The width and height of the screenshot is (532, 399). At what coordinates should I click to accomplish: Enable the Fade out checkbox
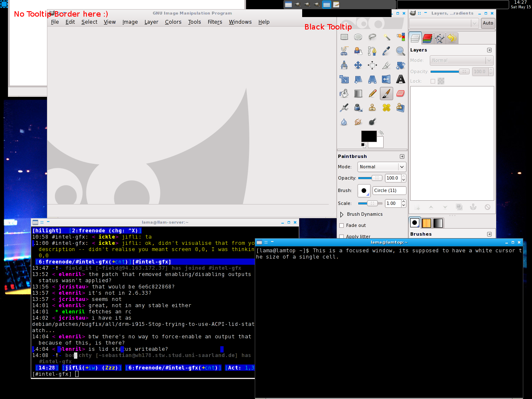342,226
